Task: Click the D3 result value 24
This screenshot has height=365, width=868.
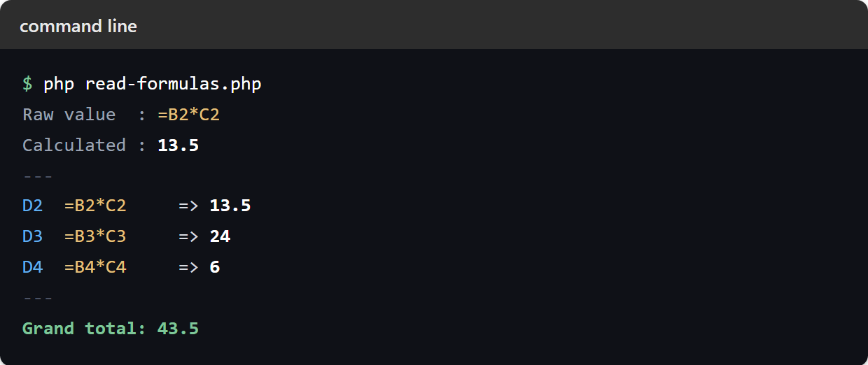Action: 220,236
